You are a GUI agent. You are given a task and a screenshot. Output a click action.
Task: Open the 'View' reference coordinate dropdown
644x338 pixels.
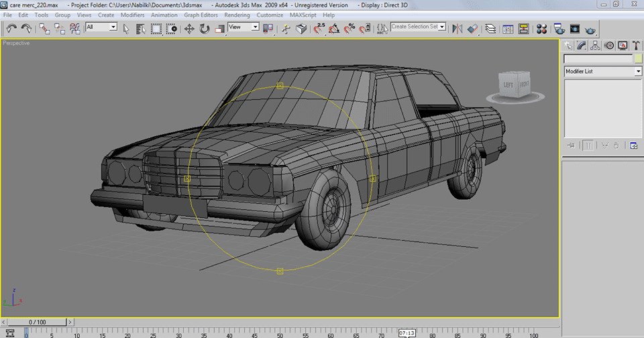255,27
